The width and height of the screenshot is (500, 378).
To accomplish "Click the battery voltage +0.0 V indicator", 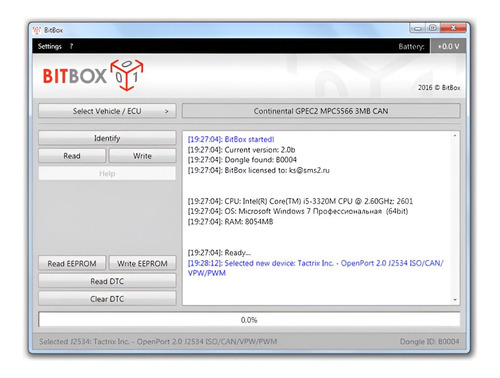I will 448,46.
